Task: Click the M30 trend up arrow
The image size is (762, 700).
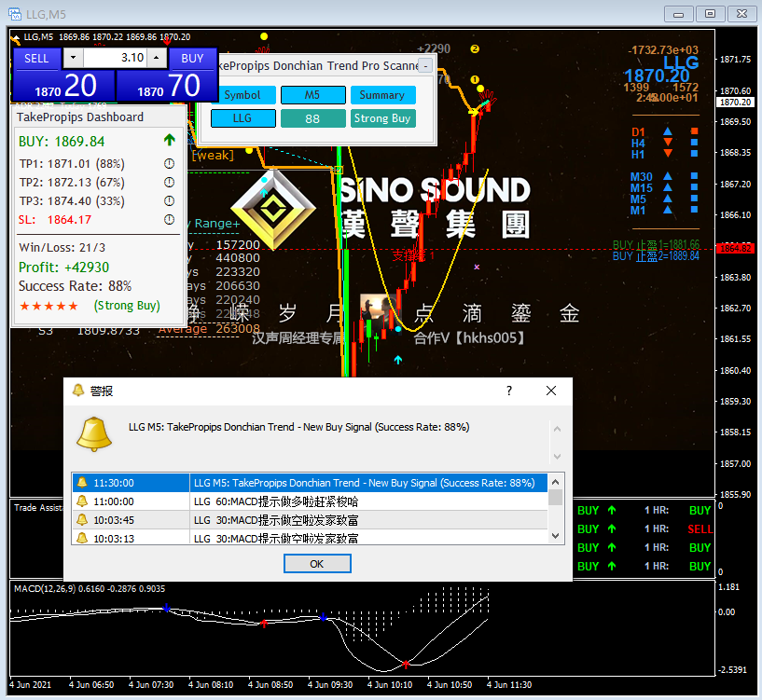Action: pyautogui.click(x=668, y=176)
